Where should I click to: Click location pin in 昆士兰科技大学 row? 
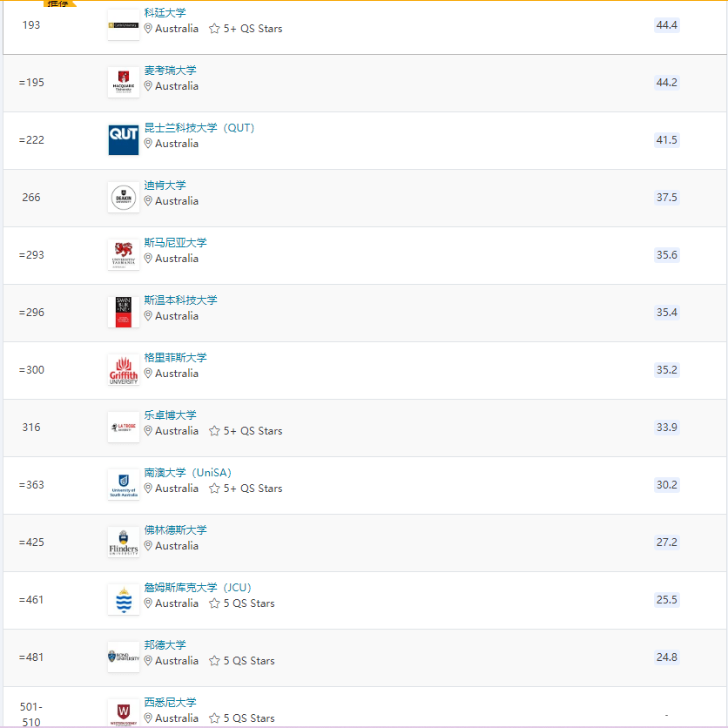(x=148, y=144)
